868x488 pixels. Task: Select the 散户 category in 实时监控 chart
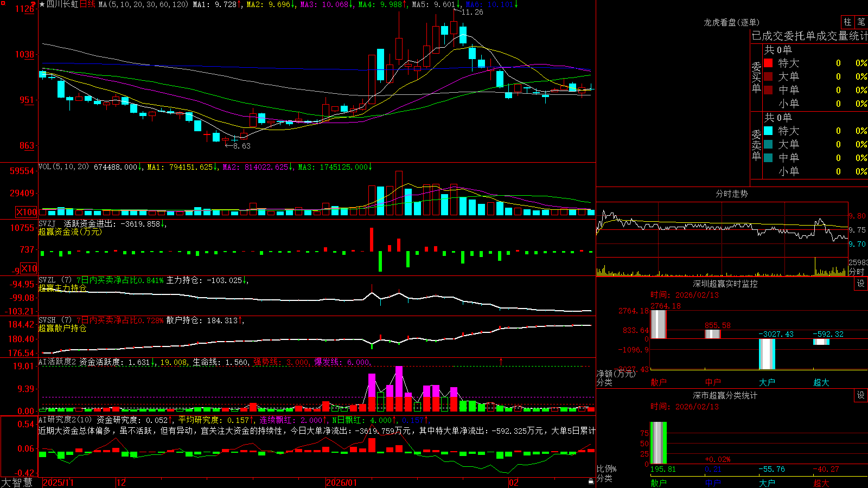point(659,382)
